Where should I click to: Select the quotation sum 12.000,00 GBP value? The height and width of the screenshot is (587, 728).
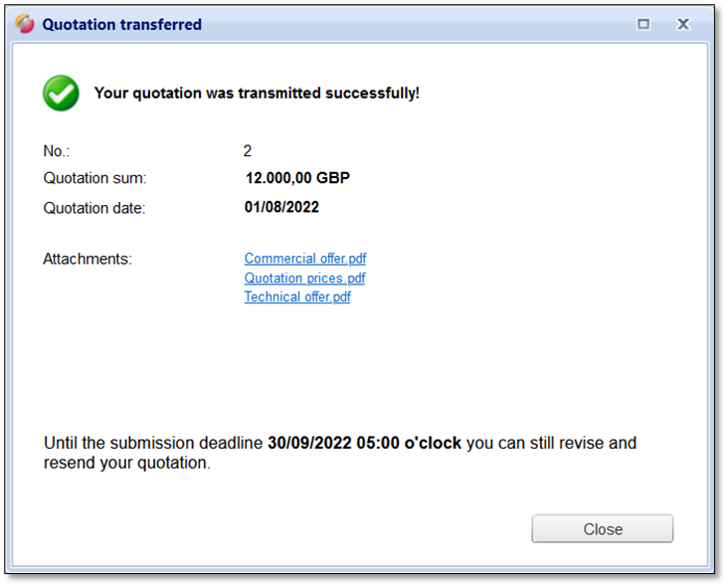tap(297, 179)
